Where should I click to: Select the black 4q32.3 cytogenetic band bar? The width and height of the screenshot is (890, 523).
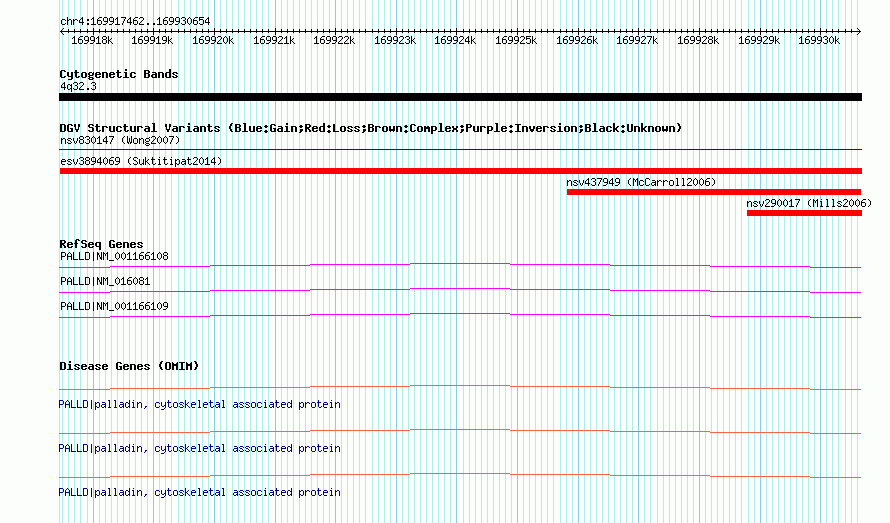point(460,97)
